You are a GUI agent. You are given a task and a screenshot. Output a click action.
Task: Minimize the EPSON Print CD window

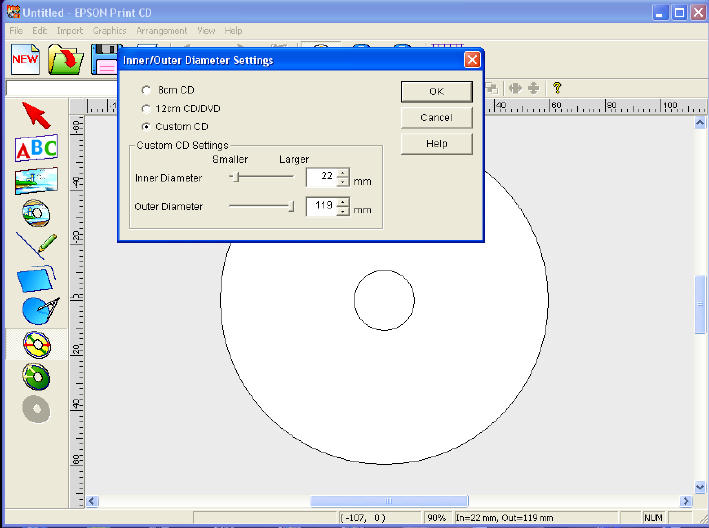click(x=660, y=13)
